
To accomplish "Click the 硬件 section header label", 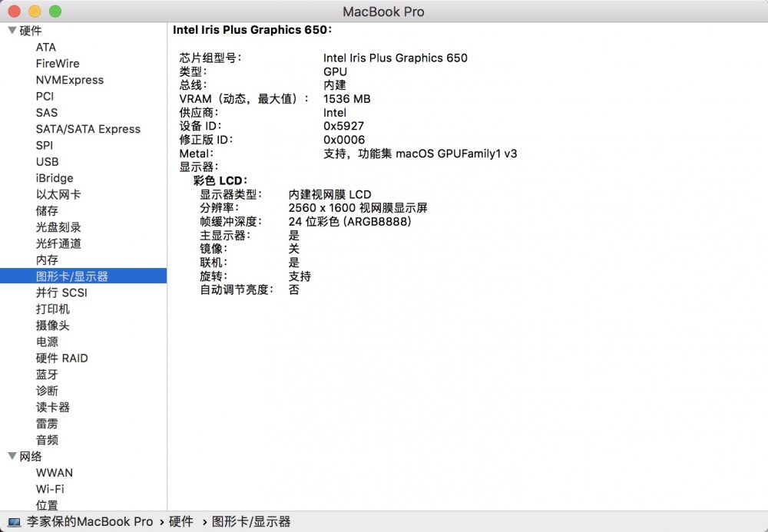I will (31, 31).
